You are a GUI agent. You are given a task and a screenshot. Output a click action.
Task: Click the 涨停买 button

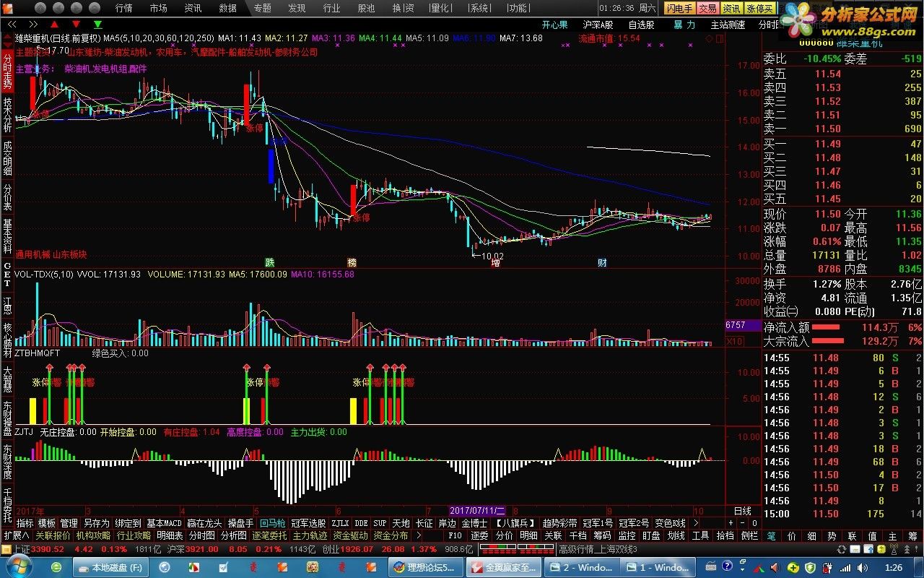(759, 8)
